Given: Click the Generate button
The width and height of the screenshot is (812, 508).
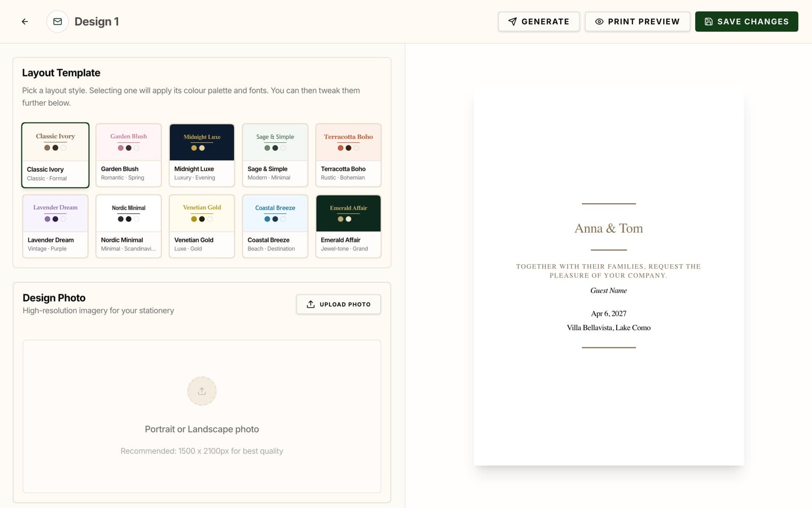Looking at the screenshot, I should point(538,21).
